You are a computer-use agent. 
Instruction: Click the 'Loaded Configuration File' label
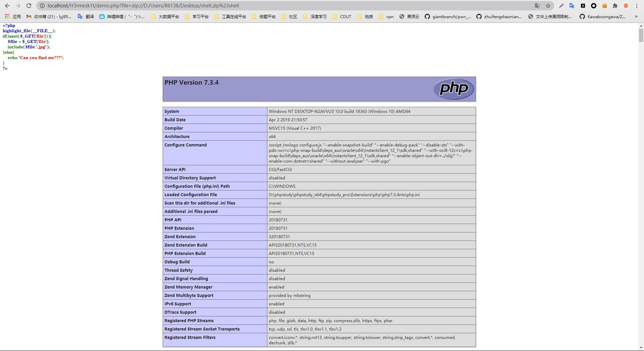tap(191, 195)
